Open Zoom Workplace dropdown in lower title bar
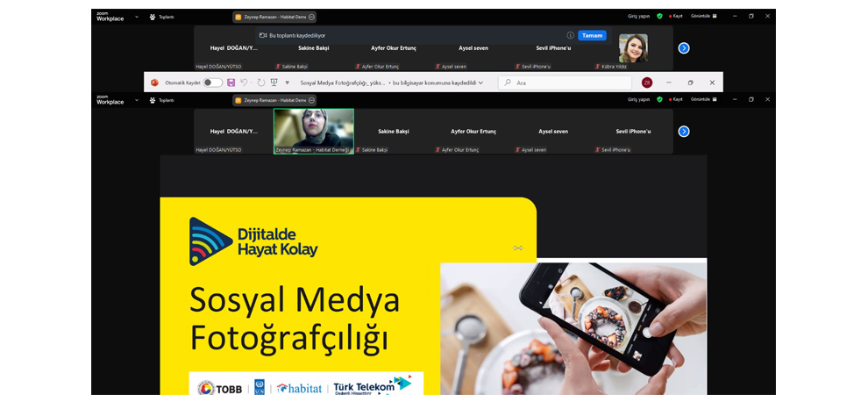The height and width of the screenshot is (395, 868). click(x=137, y=100)
